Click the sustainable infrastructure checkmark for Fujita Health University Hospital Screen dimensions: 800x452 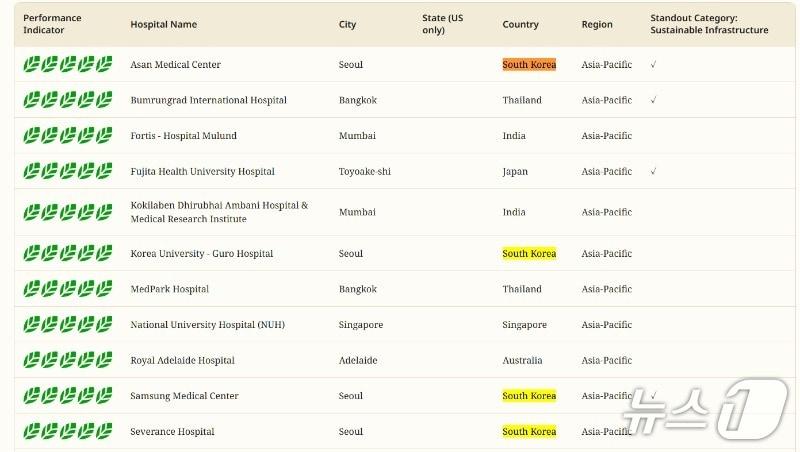(x=653, y=171)
